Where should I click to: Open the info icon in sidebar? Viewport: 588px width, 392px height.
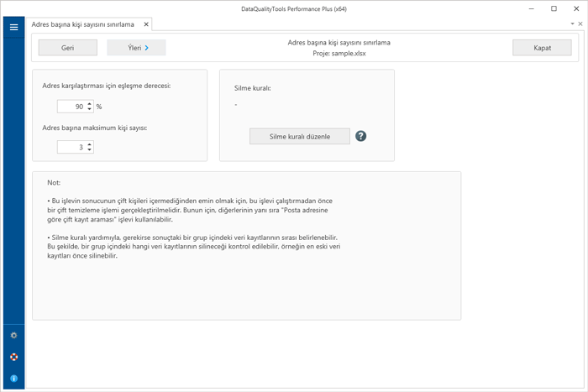(x=14, y=379)
